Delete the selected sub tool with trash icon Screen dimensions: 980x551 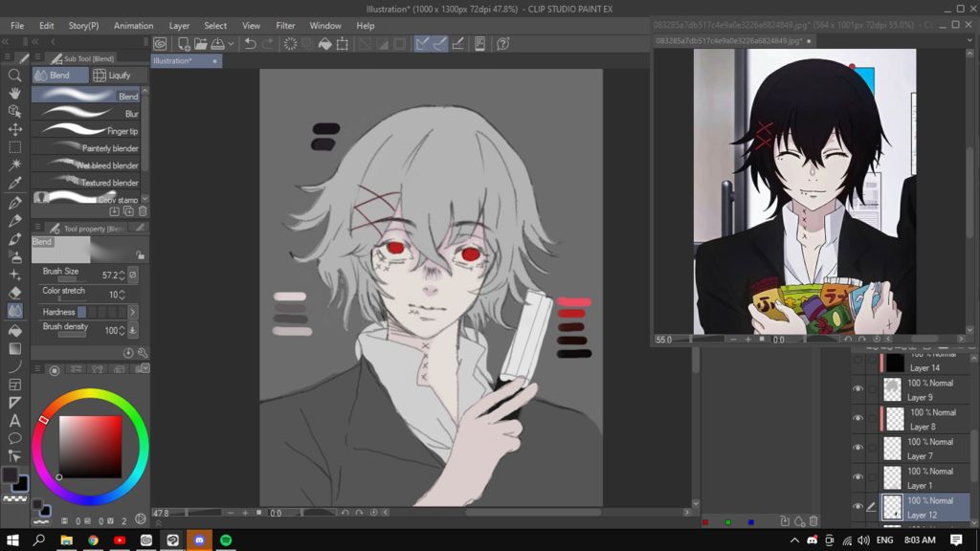click(143, 211)
